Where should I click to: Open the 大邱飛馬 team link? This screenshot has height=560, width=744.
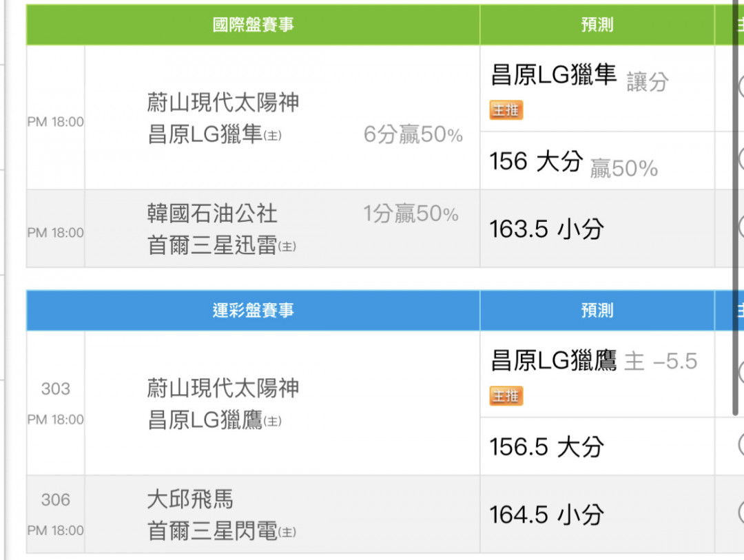190,499
